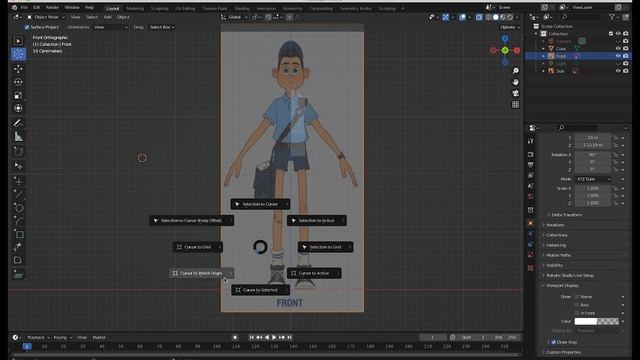
Task: Open the Drag Select Box dropdown
Action: coord(162,27)
